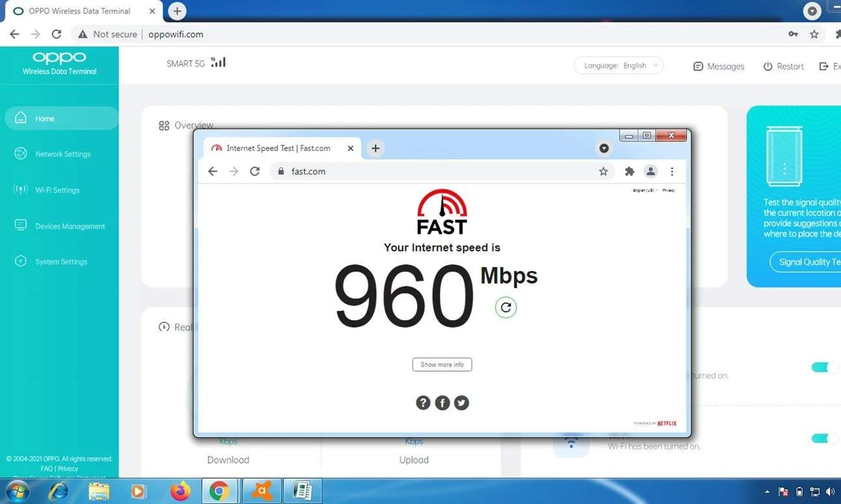Viewport: 841px width, 504px height.
Task: Open a new tab in the Fast.com window
Action: point(375,148)
